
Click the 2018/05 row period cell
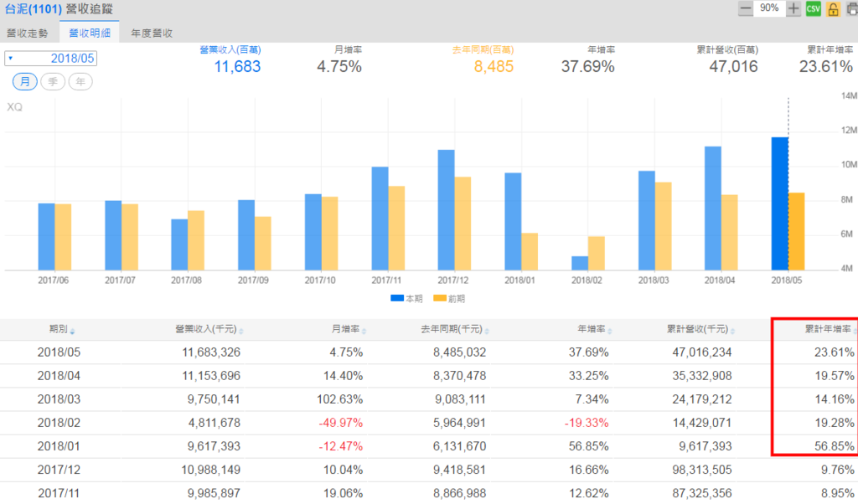click(59, 352)
